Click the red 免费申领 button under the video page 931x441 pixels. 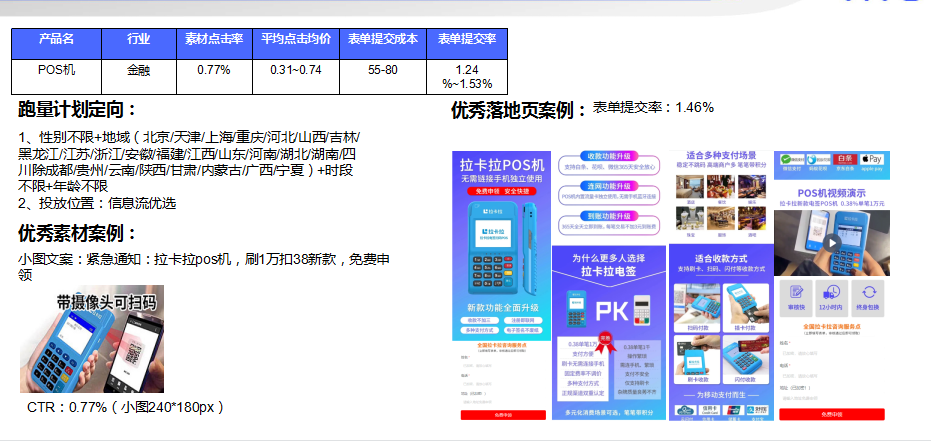pos(832,414)
